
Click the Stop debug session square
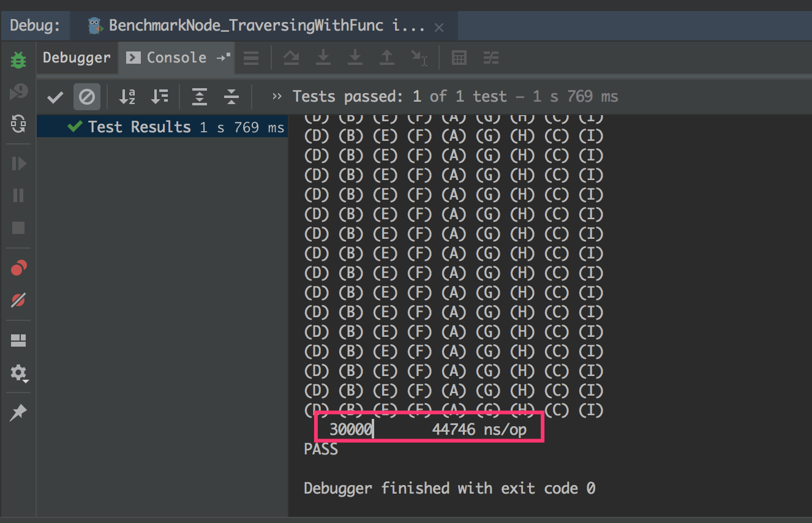pos(18,228)
